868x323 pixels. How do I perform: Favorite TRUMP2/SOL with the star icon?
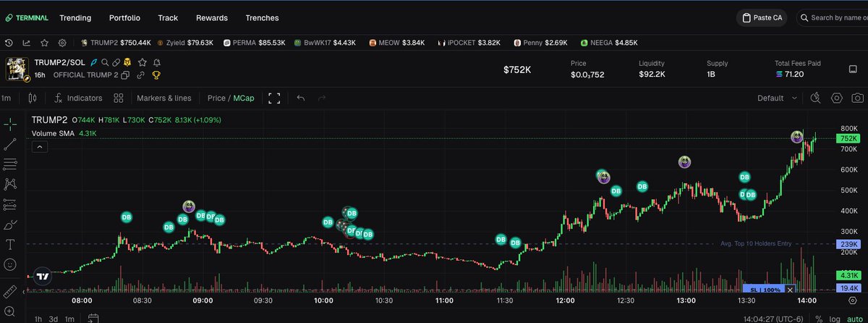(142, 63)
